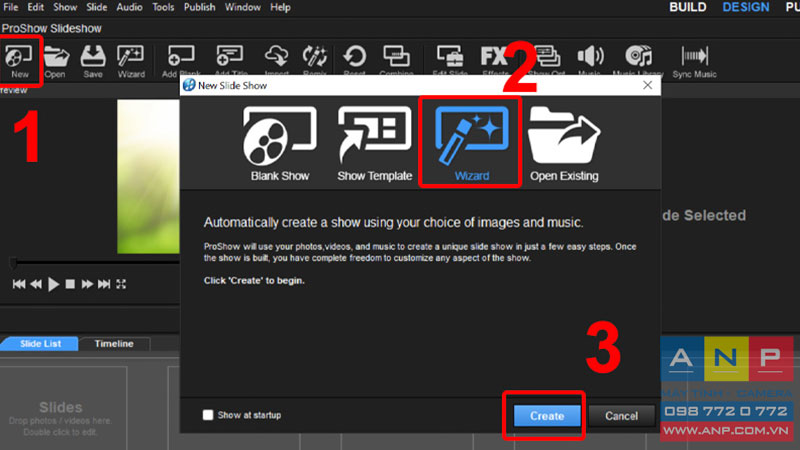The height and width of the screenshot is (450, 800).
Task: Click the Add Title slide icon
Action: (230, 61)
